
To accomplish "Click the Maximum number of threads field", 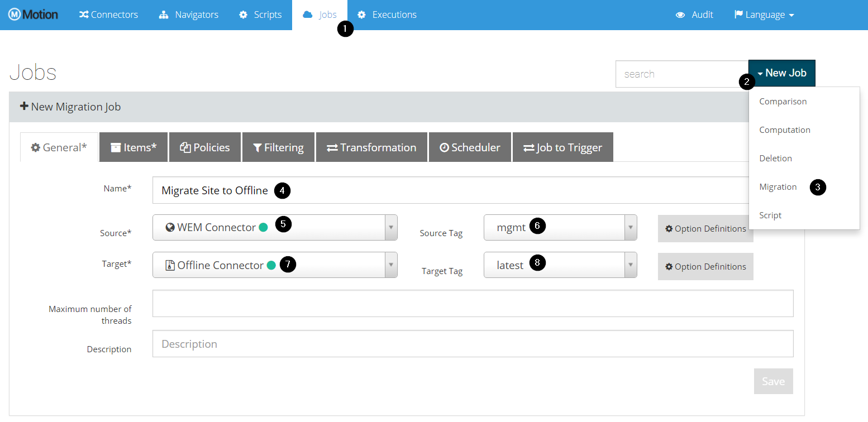I will [473, 303].
